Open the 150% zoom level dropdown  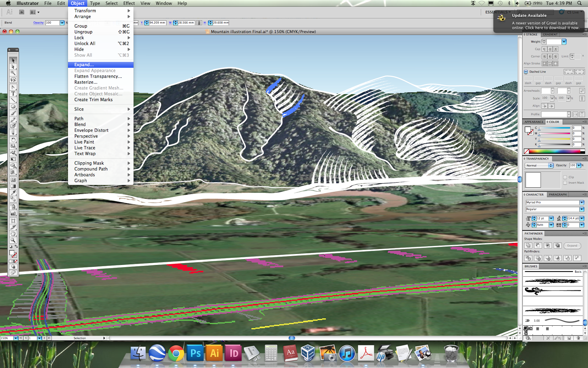pos(16,338)
